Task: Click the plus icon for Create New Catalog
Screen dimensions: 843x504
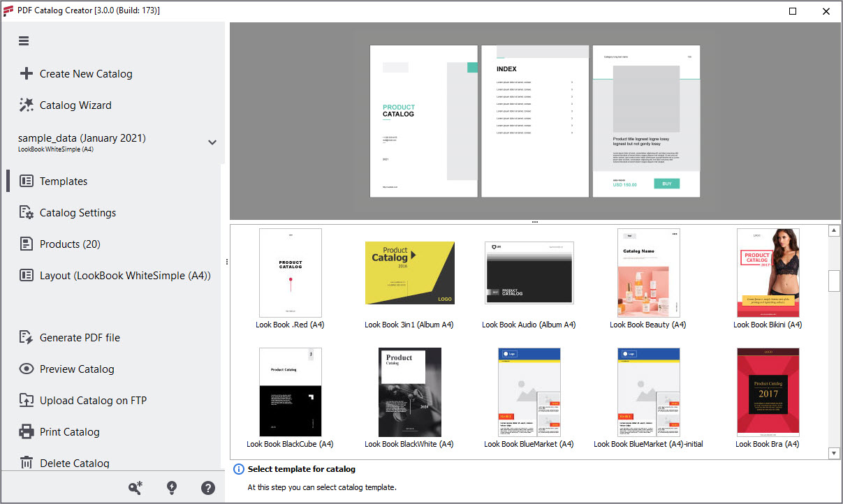Action: 26,73
